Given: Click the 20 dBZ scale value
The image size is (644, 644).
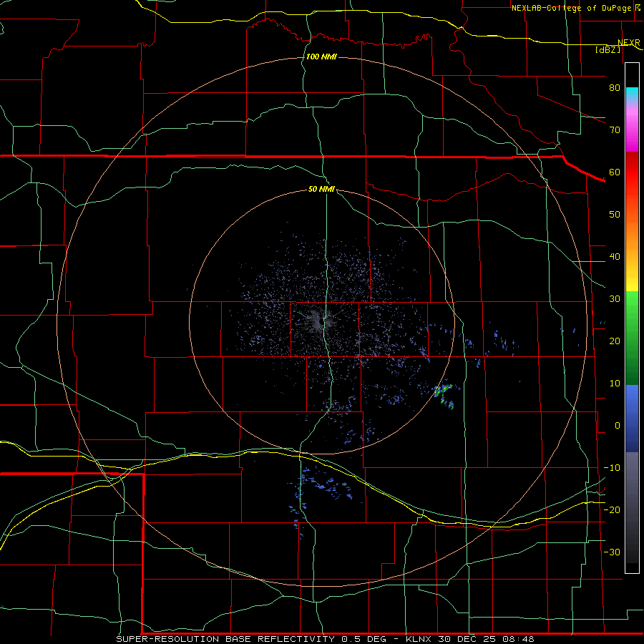Looking at the screenshot, I should tap(615, 341).
